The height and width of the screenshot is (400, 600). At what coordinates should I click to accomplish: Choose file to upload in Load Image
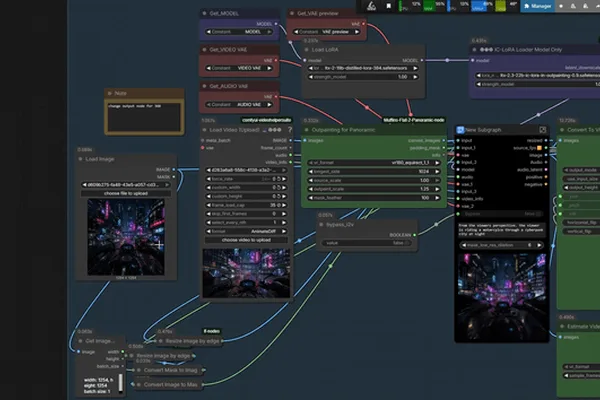click(126, 193)
